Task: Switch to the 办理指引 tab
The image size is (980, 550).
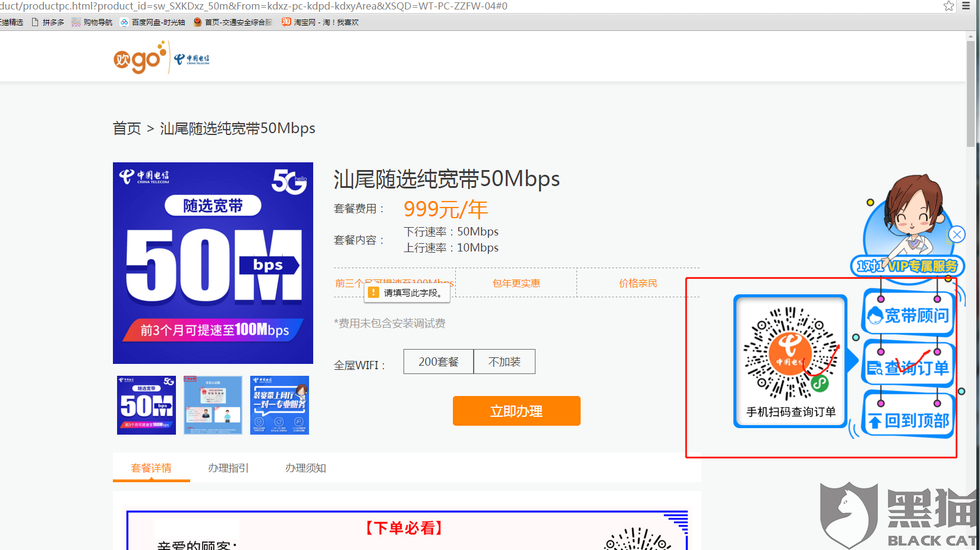Action: point(228,468)
